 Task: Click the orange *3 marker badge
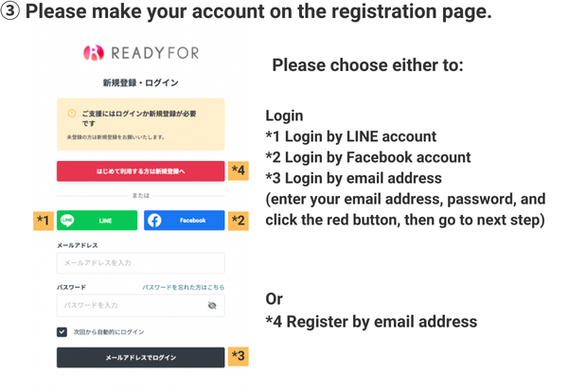pyautogui.click(x=239, y=357)
